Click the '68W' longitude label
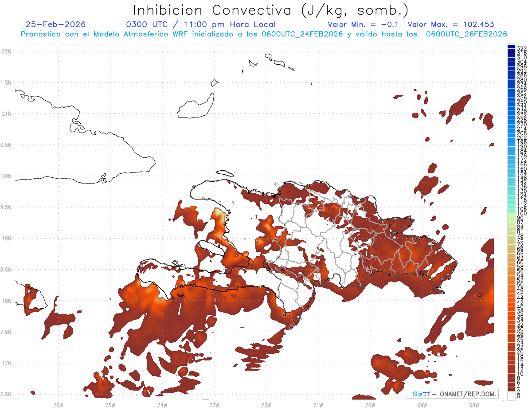This screenshot has width=532, height=411. click(x=473, y=405)
